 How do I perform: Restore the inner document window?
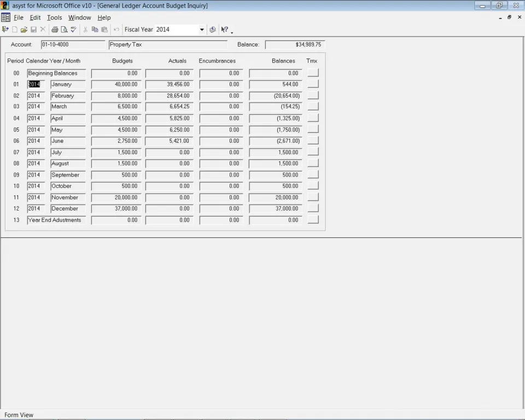[x=509, y=17]
